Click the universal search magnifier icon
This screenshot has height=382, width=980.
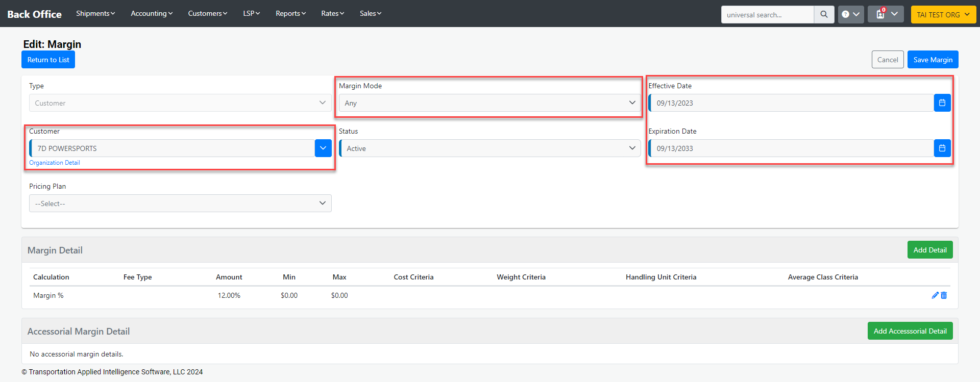(x=824, y=15)
